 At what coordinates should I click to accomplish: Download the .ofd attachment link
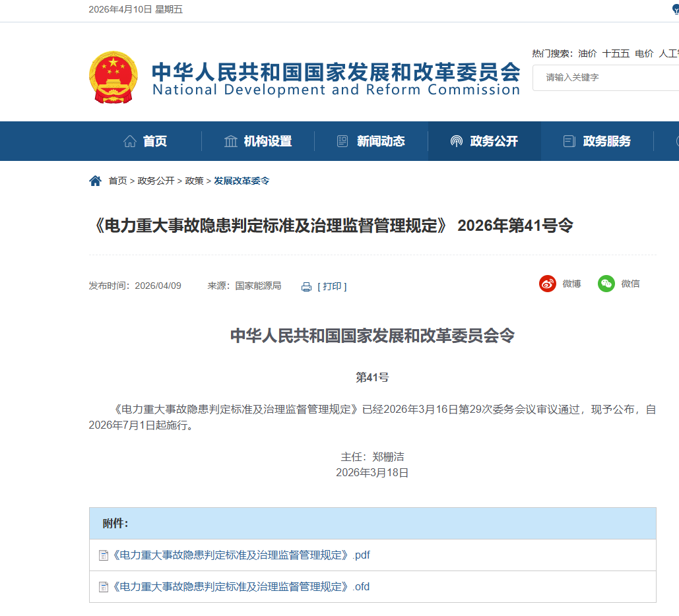242,587
